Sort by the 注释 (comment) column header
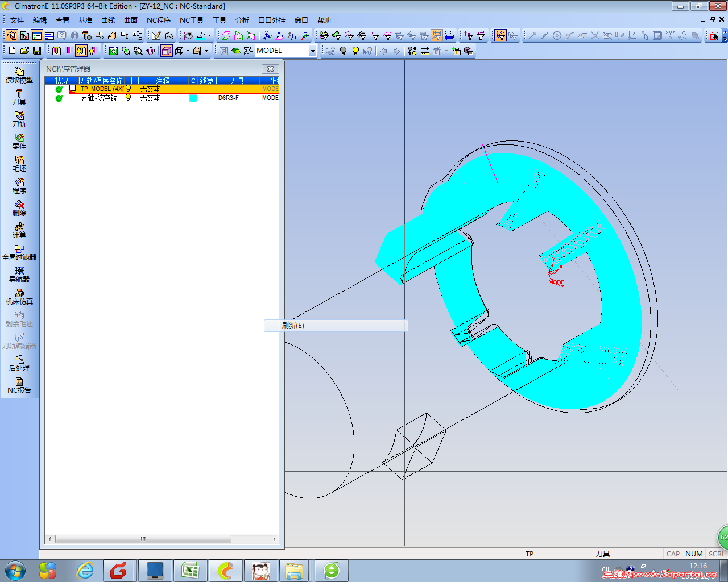Screen dimensions: 728x582 163,81
